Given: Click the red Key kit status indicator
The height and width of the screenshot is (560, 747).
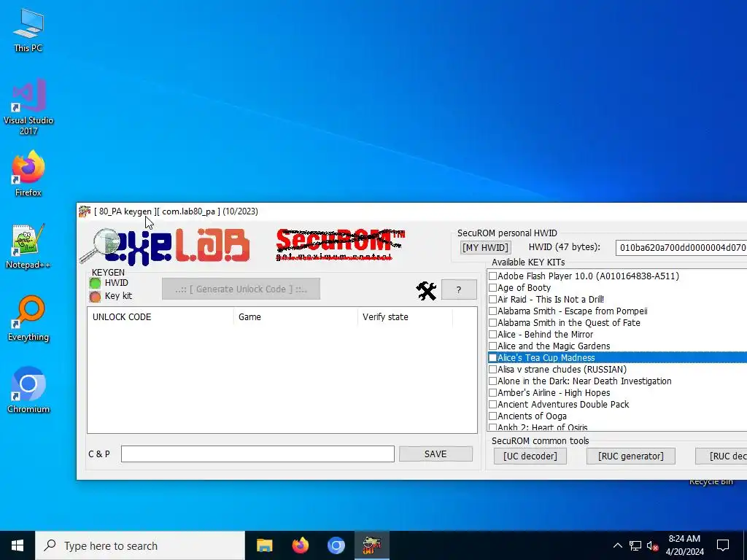Looking at the screenshot, I should [x=96, y=297].
